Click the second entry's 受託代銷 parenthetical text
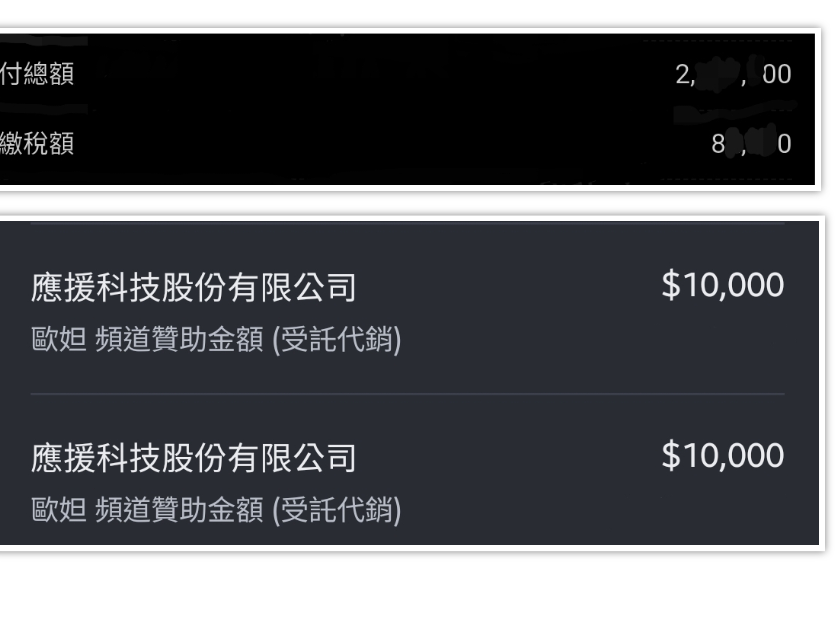Screen dimensions: 840x630 [x=337, y=510]
